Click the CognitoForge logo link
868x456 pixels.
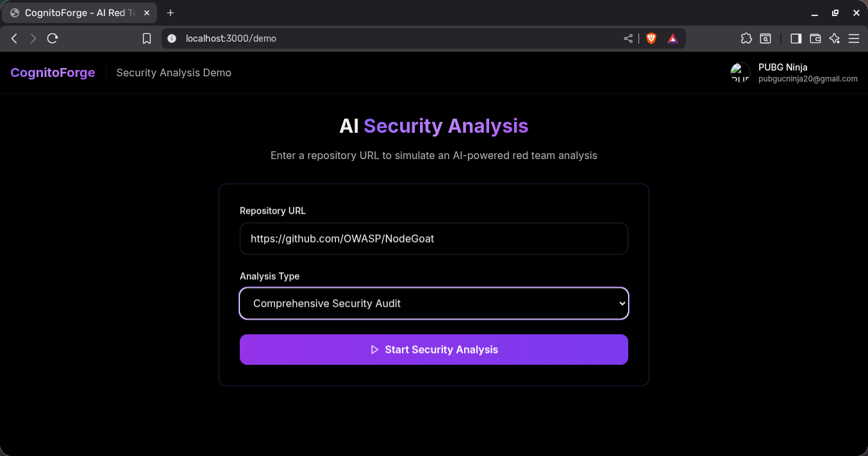click(53, 72)
